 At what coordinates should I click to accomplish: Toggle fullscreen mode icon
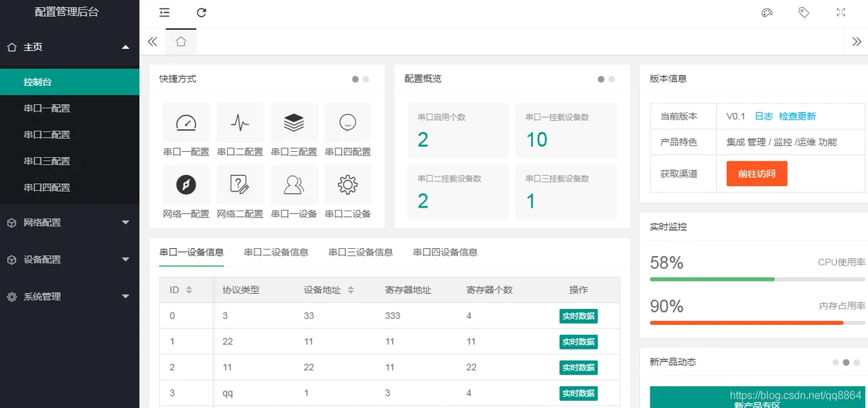coord(841,12)
